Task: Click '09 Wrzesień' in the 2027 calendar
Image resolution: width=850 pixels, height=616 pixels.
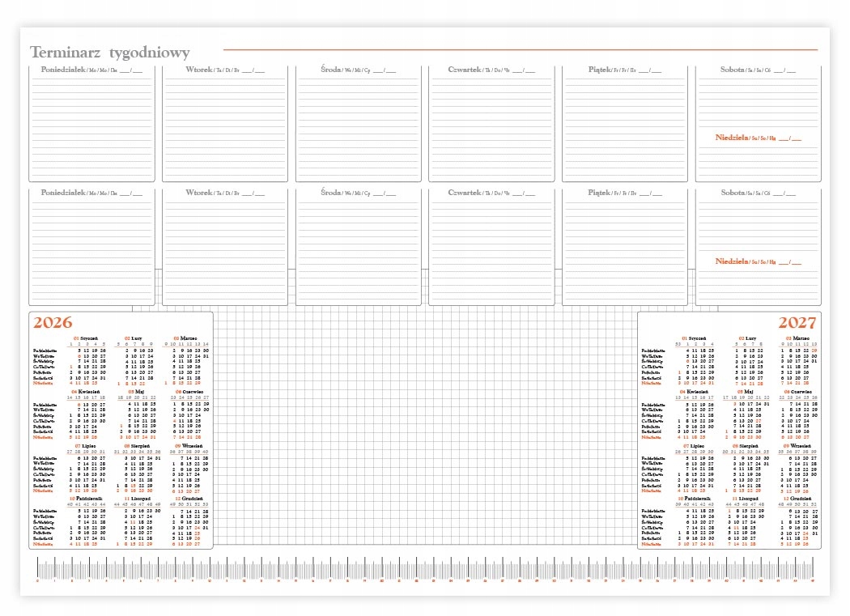Action: [797, 446]
